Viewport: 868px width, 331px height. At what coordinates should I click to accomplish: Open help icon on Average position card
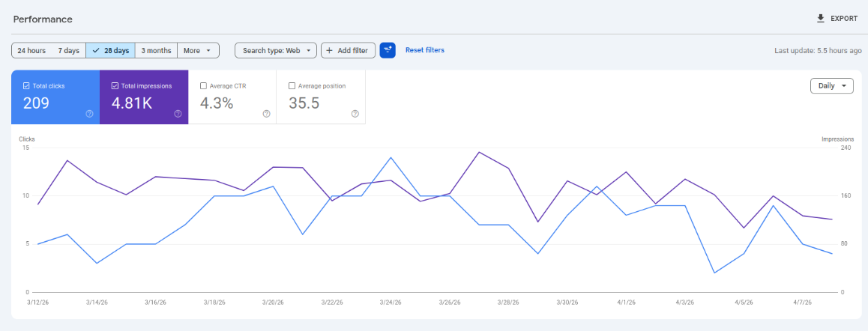[355, 114]
